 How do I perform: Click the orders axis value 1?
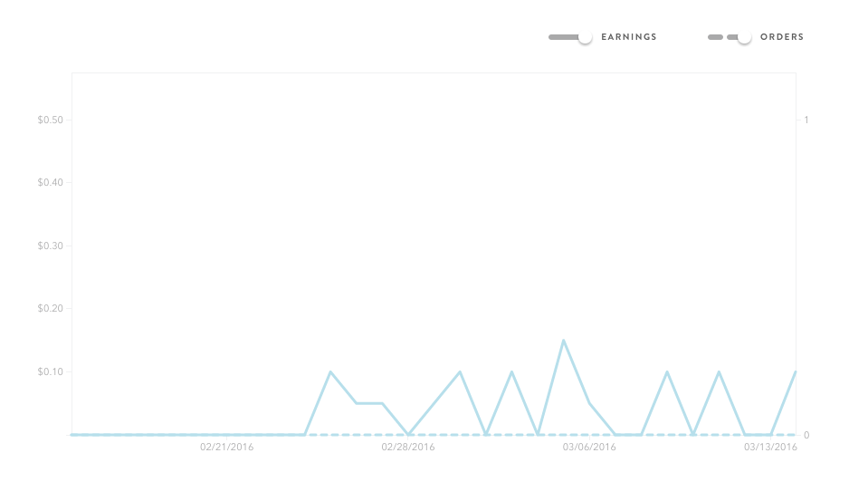tap(806, 120)
